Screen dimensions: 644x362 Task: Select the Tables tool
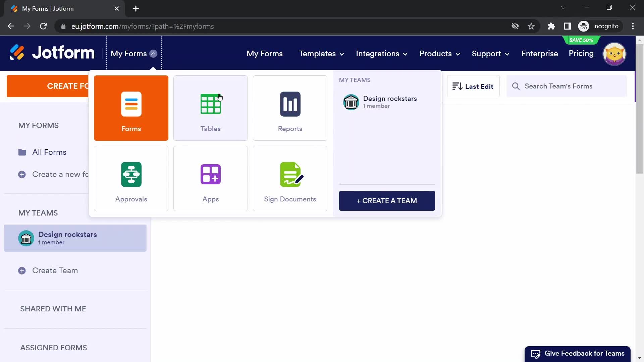pyautogui.click(x=211, y=108)
